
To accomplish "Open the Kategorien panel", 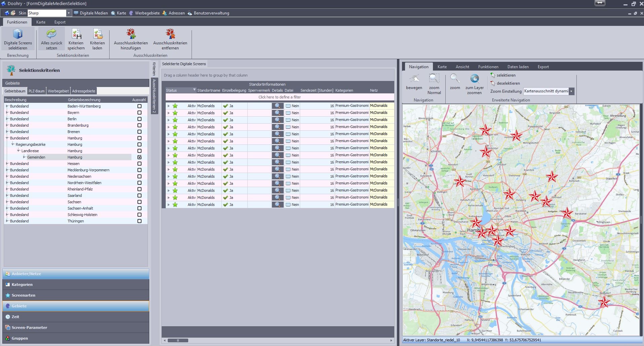I will point(76,285).
